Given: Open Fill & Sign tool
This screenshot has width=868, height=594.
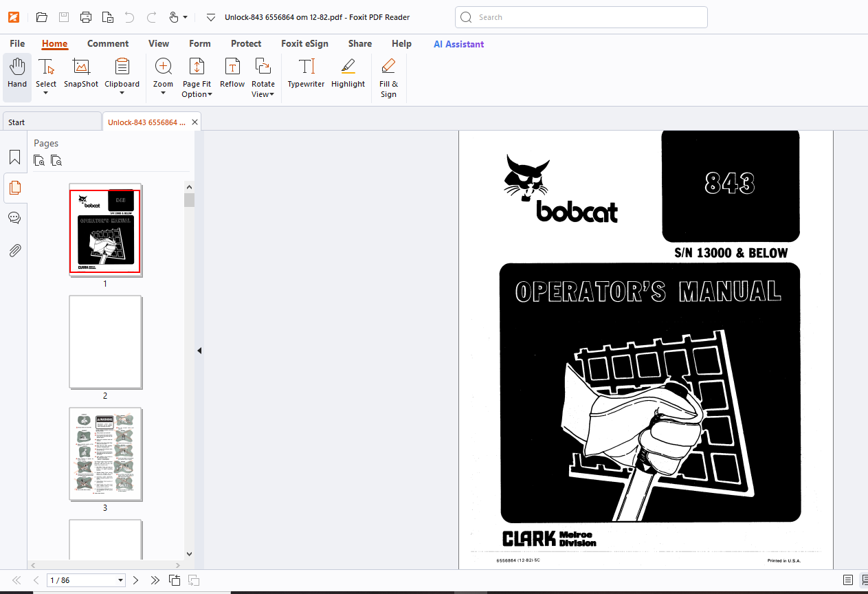Looking at the screenshot, I should (x=388, y=78).
